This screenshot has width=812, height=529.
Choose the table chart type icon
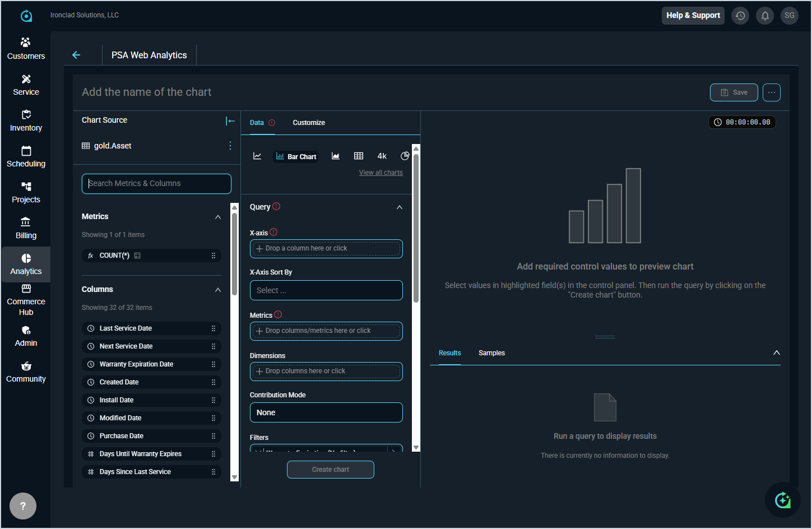click(x=359, y=156)
